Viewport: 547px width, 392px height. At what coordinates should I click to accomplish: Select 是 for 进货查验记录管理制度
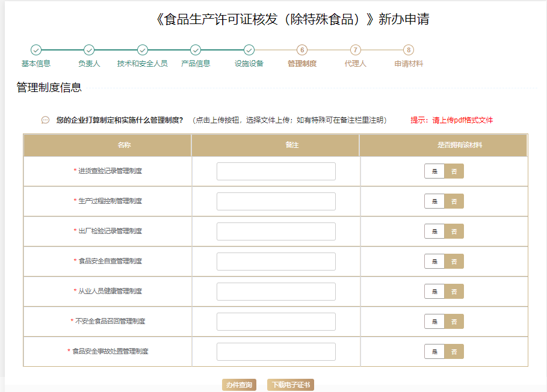click(434, 171)
